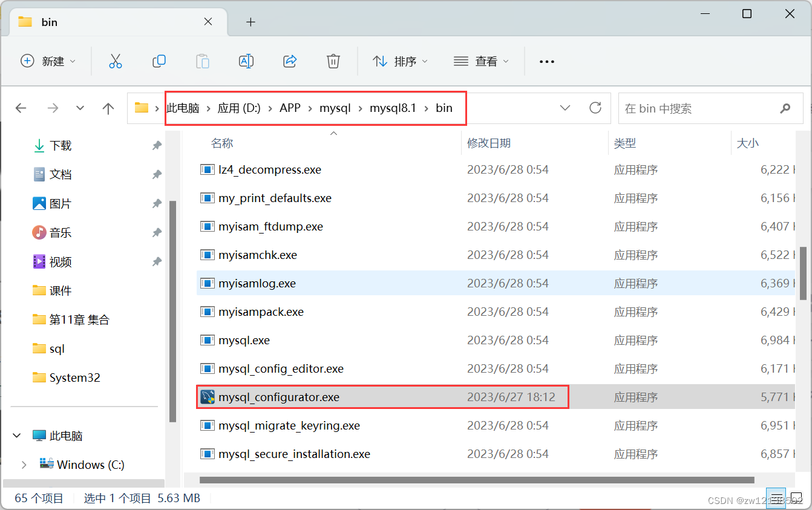The height and width of the screenshot is (510, 812).
Task: Expand the Windows (C:) tree node
Action: coord(24,465)
